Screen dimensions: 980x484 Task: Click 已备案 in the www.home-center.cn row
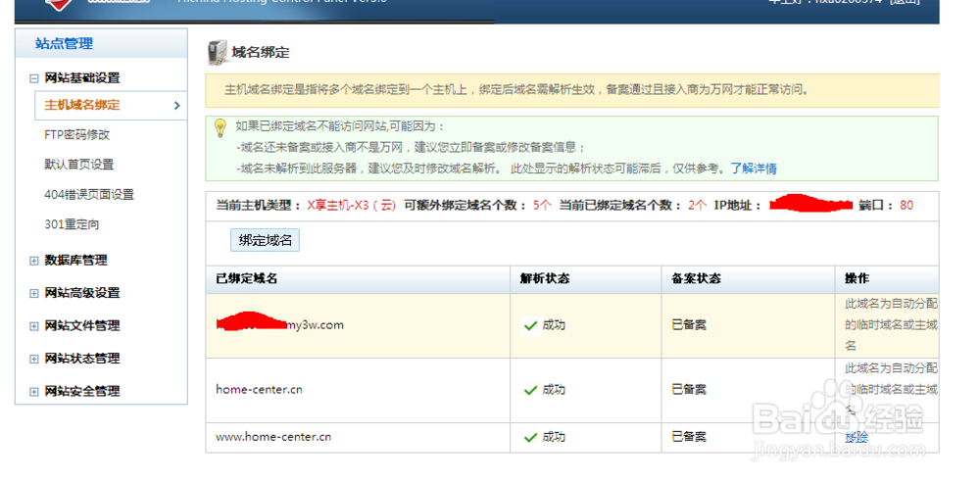point(689,437)
